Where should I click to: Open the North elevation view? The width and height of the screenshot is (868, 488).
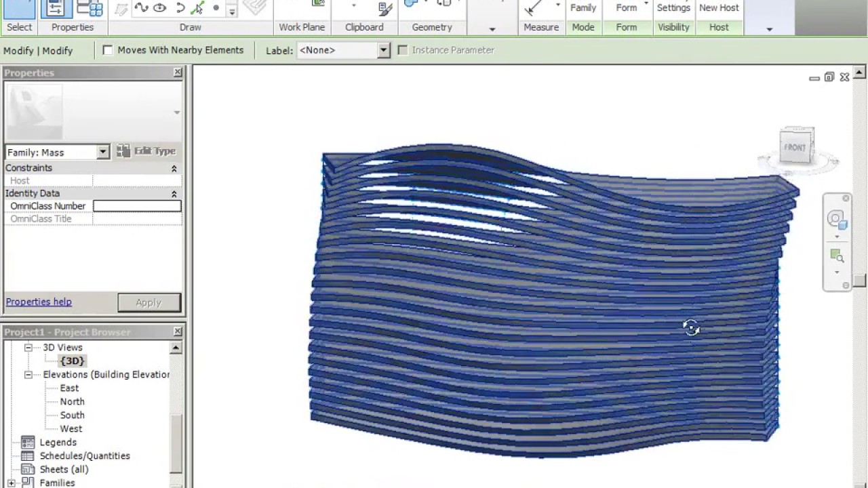coord(72,401)
